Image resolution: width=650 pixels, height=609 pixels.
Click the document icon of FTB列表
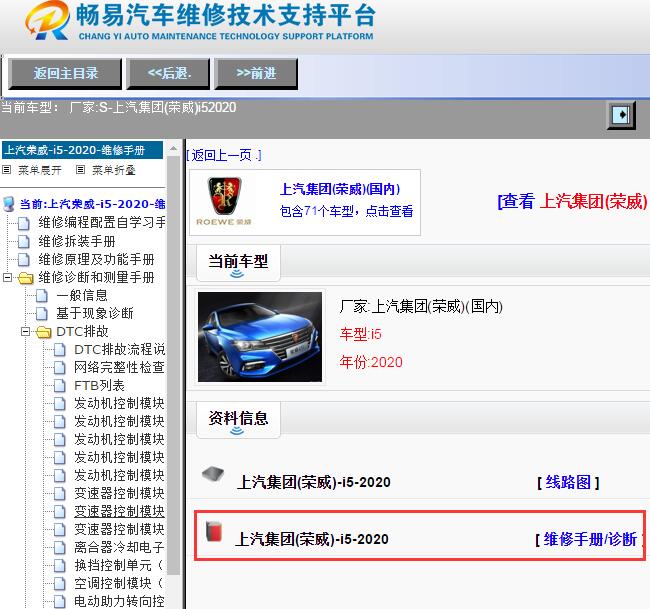[60, 386]
